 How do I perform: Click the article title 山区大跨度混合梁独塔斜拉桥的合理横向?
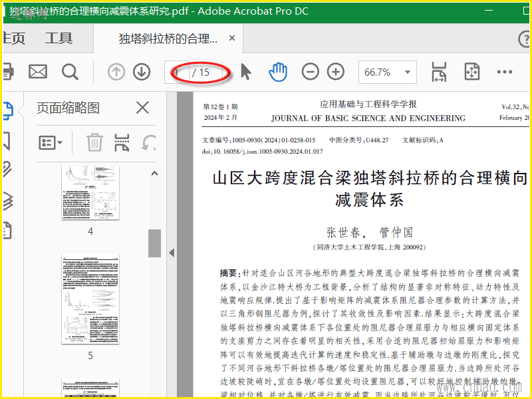click(x=370, y=178)
